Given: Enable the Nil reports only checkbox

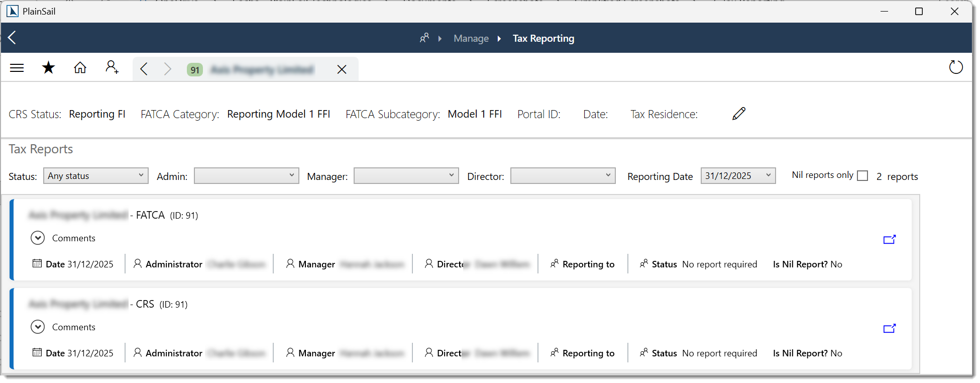Looking at the screenshot, I should 862,176.
